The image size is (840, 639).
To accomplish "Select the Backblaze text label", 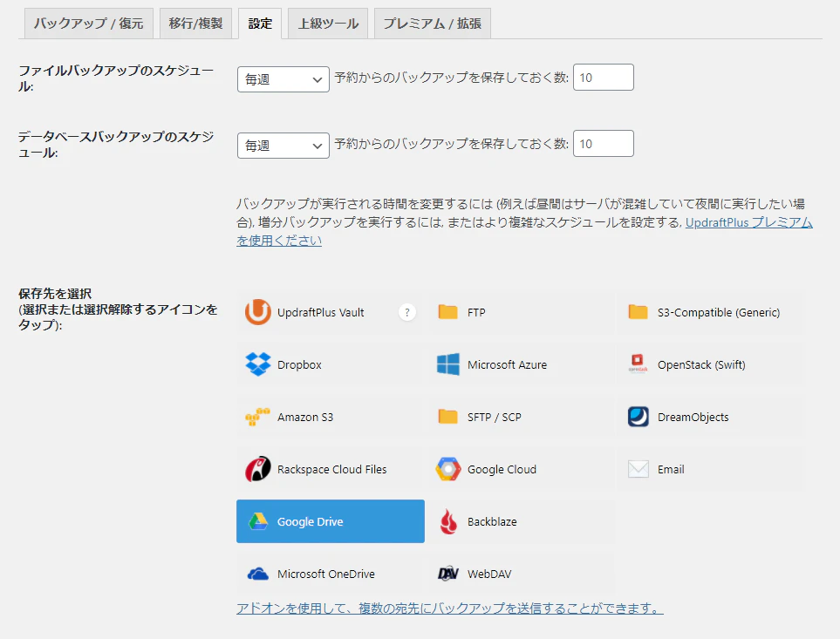I will [492, 521].
